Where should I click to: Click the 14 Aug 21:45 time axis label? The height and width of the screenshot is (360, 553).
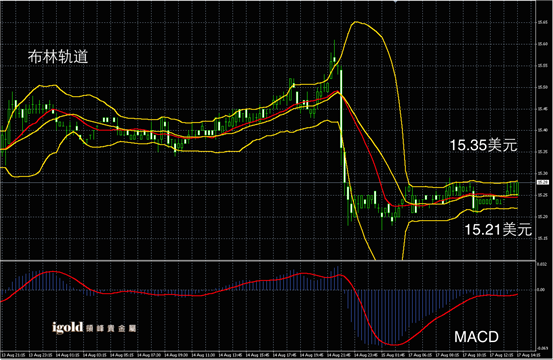click(x=339, y=355)
